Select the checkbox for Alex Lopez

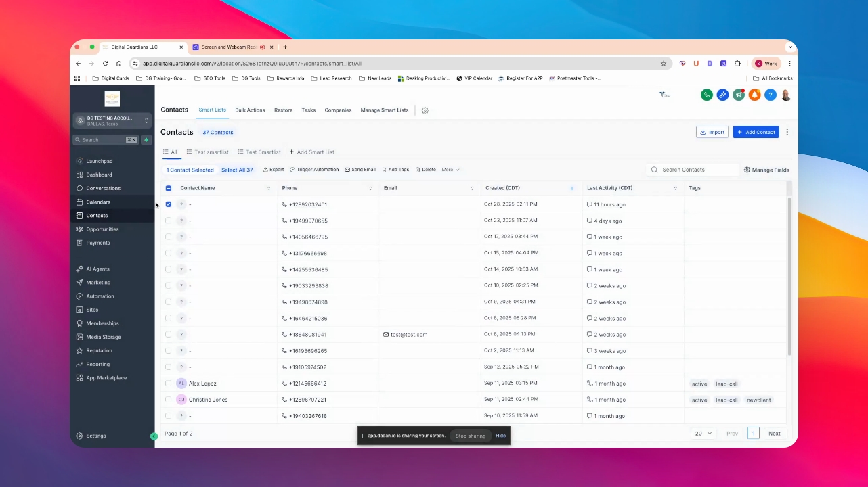pos(169,384)
